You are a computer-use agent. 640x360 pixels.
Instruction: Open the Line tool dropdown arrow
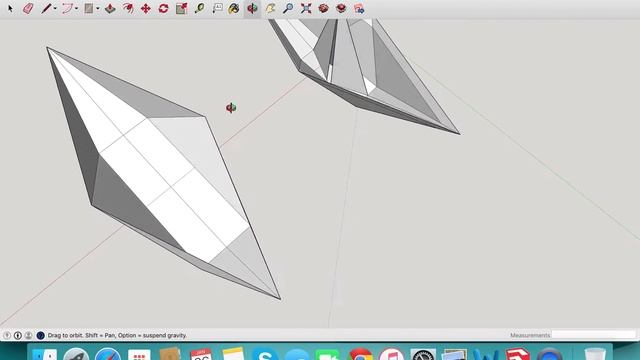pyautogui.click(x=55, y=9)
